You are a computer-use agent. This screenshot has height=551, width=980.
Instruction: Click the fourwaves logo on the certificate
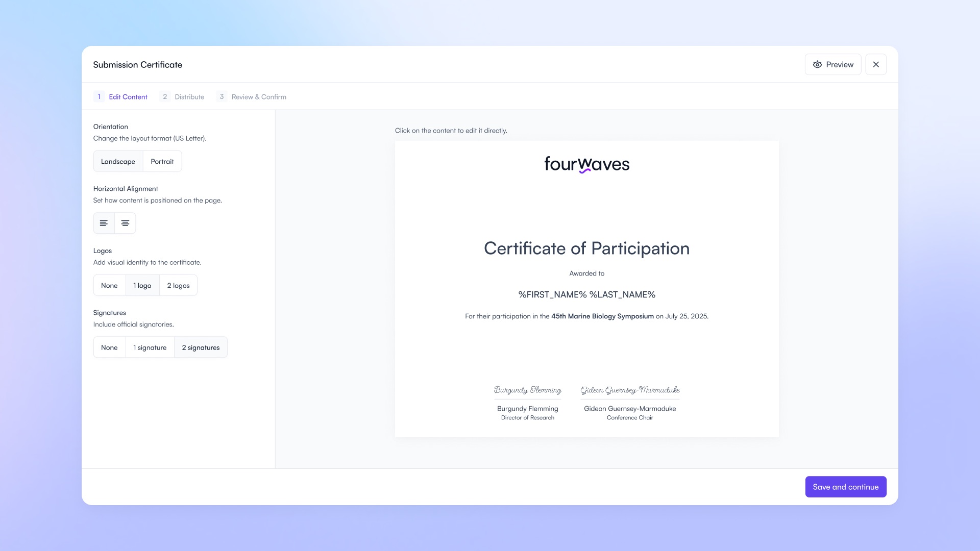coord(586,164)
